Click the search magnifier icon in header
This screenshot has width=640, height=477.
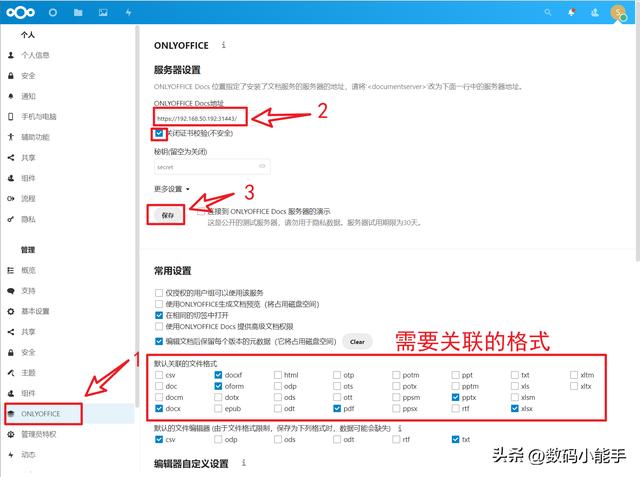click(x=547, y=12)
